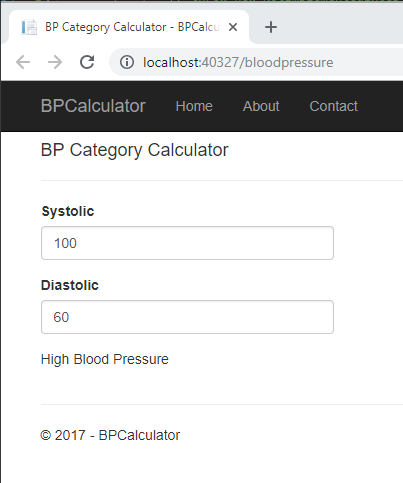This screenshot has height=483, width=403.
Task: Select the BP Category Calculator browser tab
Action: [128, 27]
